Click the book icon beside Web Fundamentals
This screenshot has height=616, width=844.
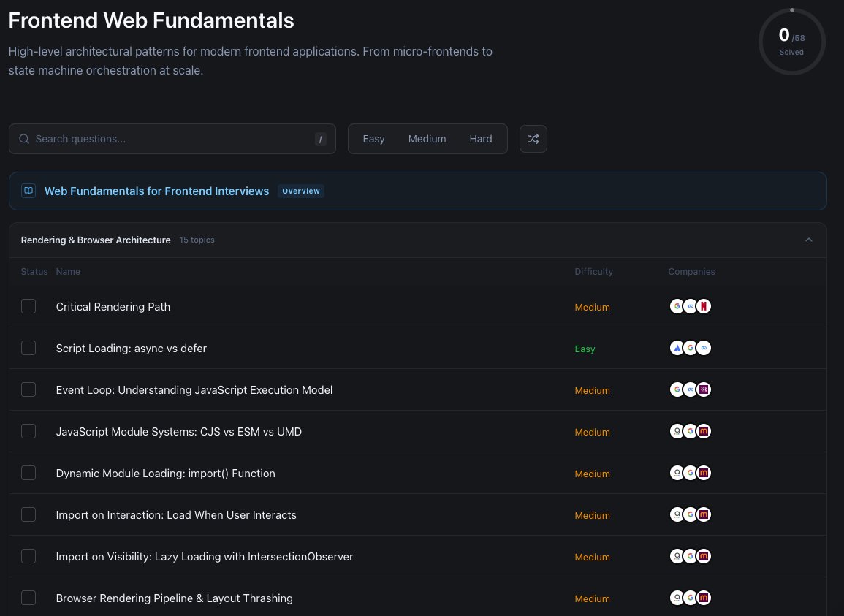[x=28, y=191]
